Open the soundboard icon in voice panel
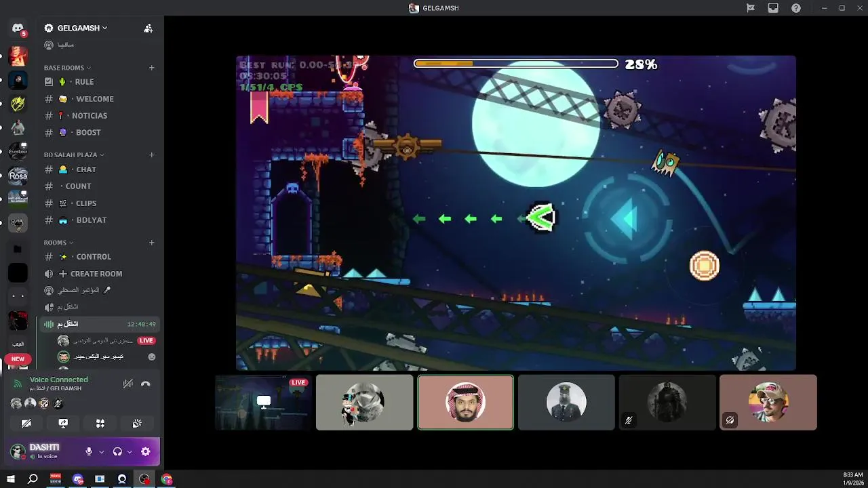Screen dimensions: 868x488 (137, 423)
